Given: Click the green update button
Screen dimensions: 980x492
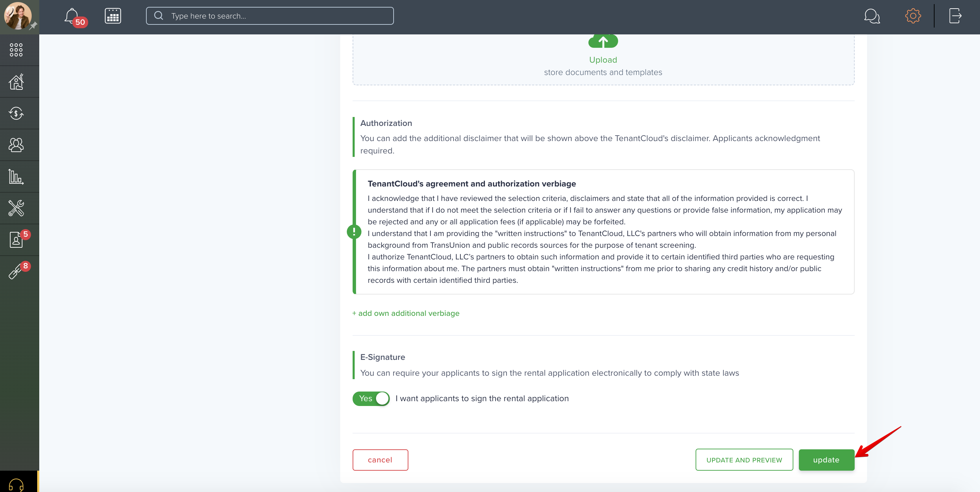Looking at the screenshot, I should (x=826, y=460).
